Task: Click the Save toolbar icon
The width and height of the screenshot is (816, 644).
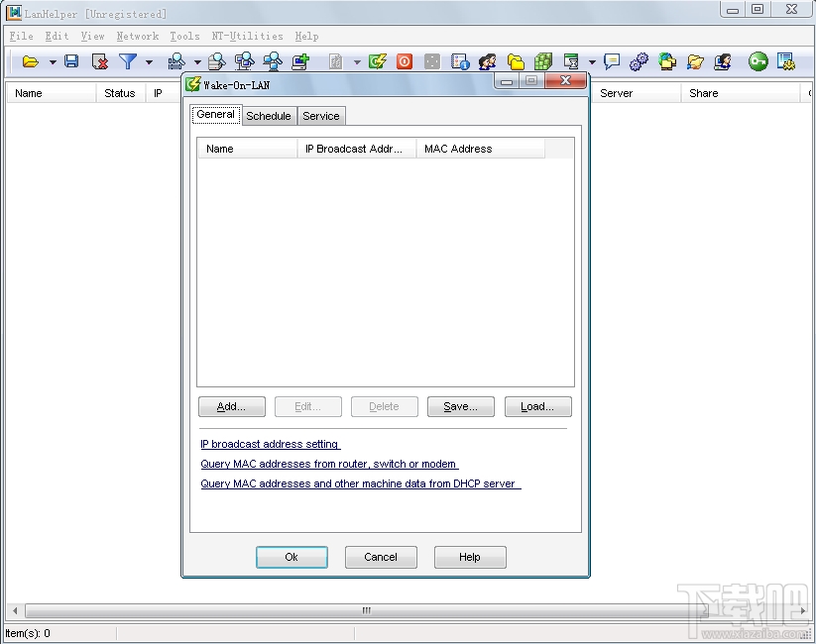Action: pyautogui.click(x=70, y=61)
